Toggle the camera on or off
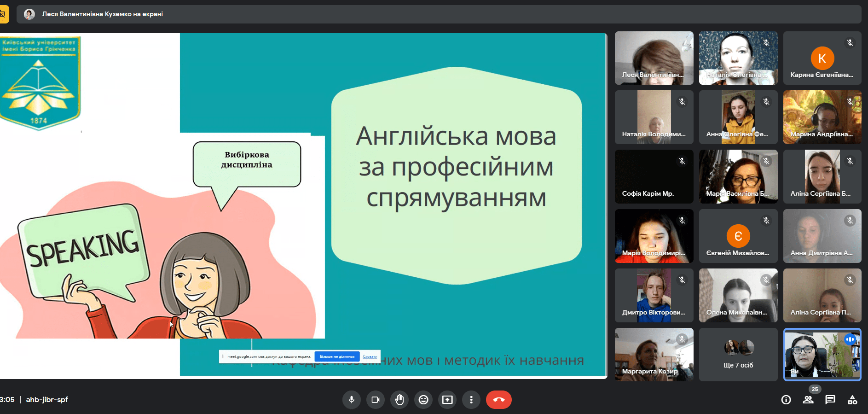This screenshot has width=868, height=414. (x=376, y=400)
